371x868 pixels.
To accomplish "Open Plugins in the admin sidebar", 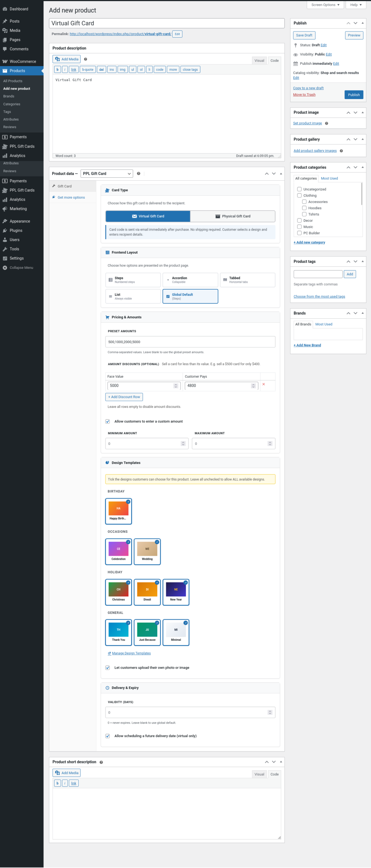I will pyautogui.click(x=16, y=231).
